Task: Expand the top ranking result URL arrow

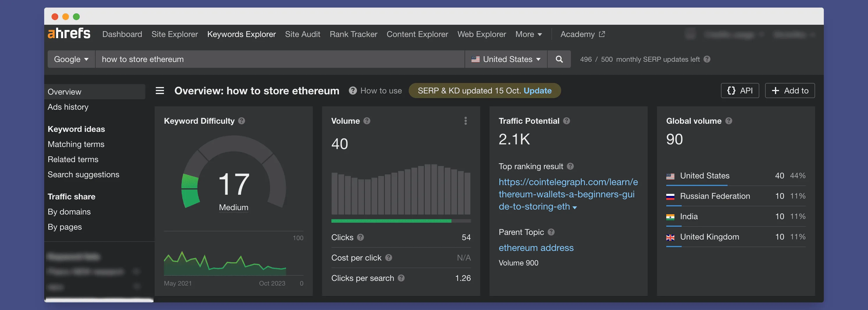Action: 574,208
